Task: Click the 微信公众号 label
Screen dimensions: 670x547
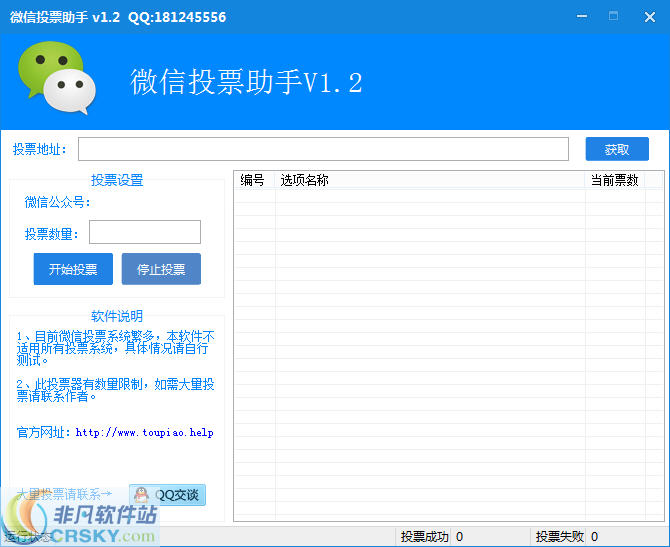Action: click(x=57, y=202)
